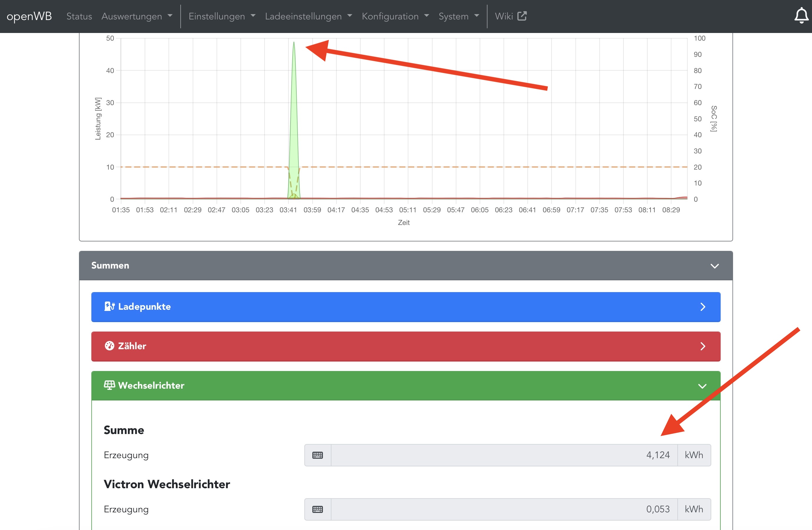
Task: Click the openWB brand logo
Action: point(29,16)
